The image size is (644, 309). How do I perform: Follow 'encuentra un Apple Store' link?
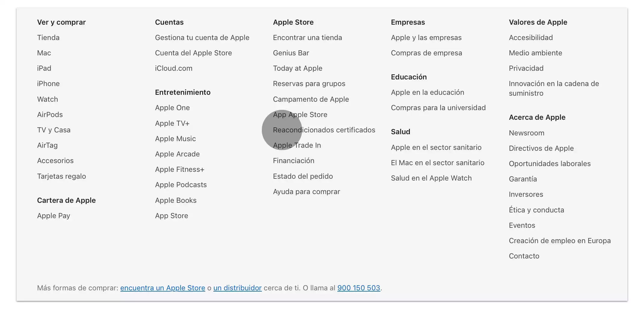(163, 288)
